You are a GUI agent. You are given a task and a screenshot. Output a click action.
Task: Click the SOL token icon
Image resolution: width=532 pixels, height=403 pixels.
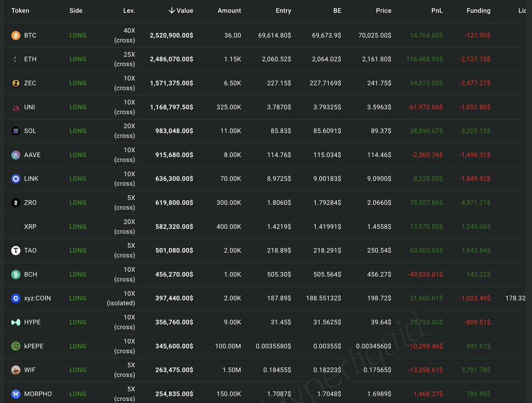pos(16,131)
